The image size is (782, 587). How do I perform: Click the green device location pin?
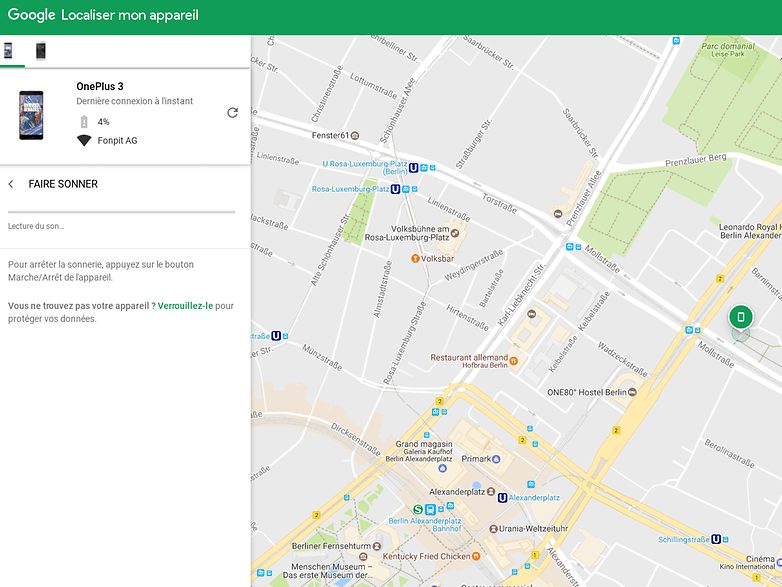741,317
